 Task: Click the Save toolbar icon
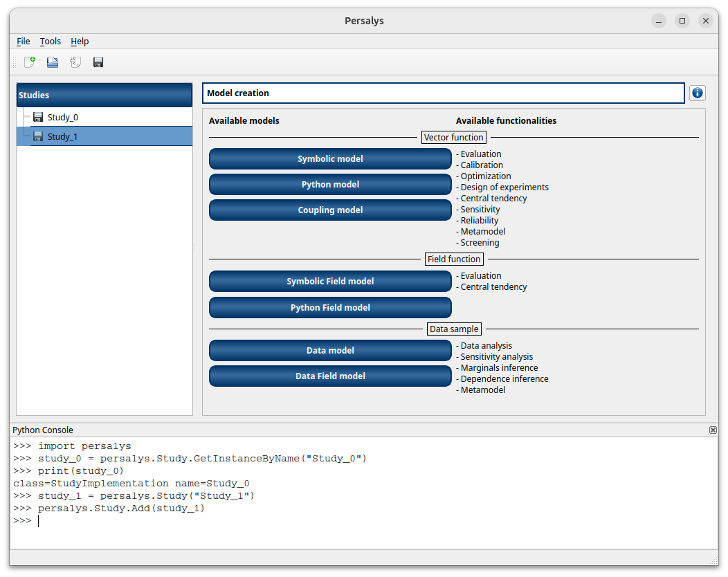point(98,62)
